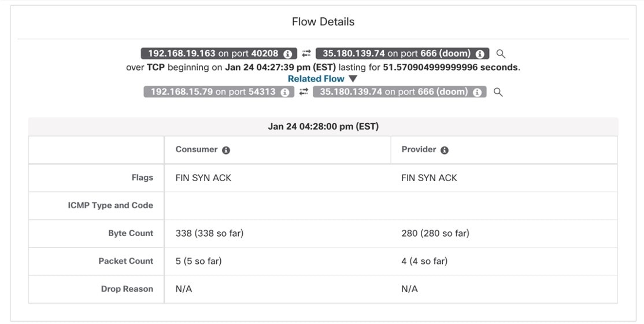
Task: Click the Flow Details panel title
Action: click(x=323, y=22)
